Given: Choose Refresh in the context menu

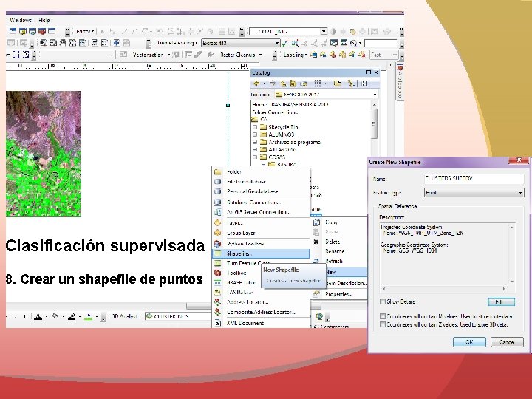Looking at the screenshot, I should 339,261.
